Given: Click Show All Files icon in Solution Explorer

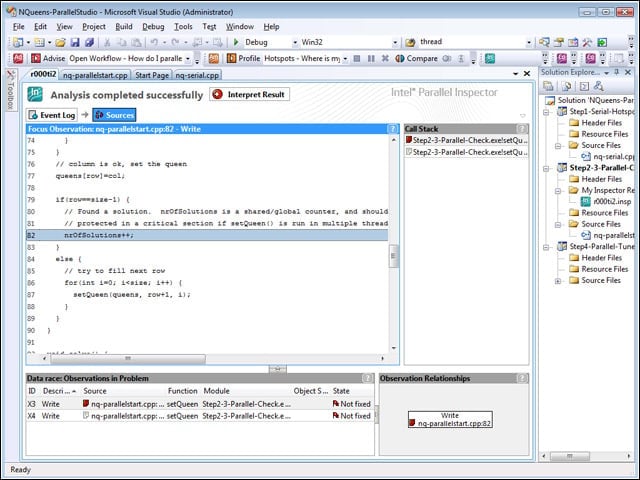Looking at the screenshot, I should coord(566,86).
